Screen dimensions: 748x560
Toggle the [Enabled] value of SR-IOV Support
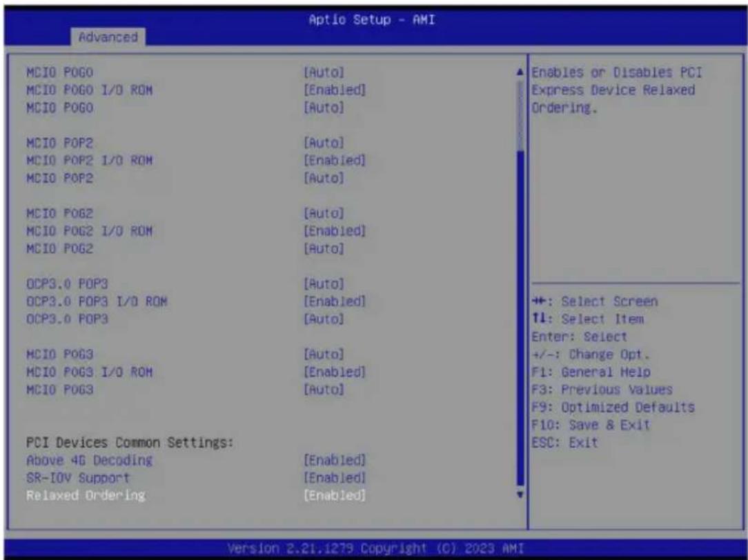335,478
